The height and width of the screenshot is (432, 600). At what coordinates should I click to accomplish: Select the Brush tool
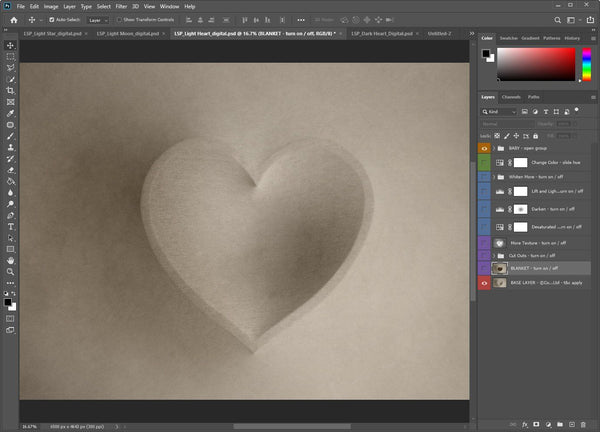[11, 136]
